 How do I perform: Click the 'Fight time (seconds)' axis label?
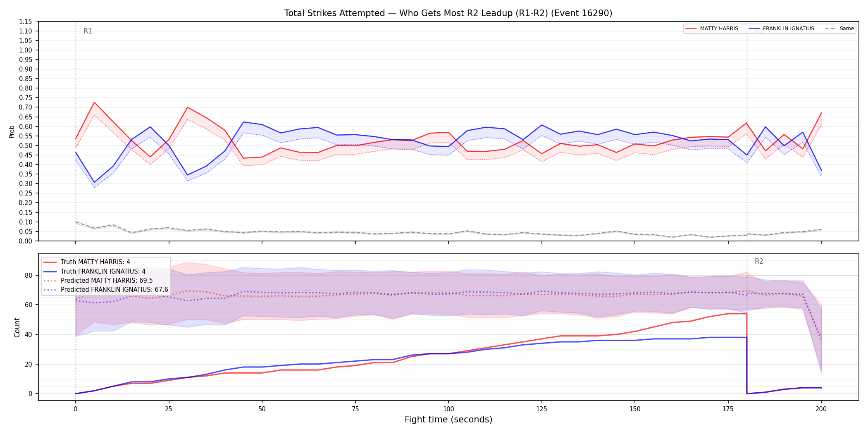pyautogui.click(x=448, y=420)
